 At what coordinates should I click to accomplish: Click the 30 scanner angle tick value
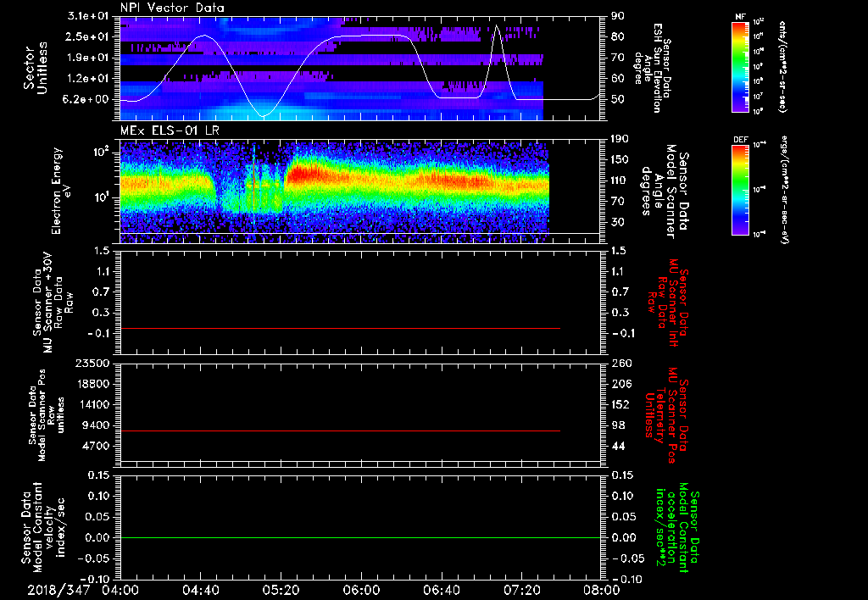[618, 222]
